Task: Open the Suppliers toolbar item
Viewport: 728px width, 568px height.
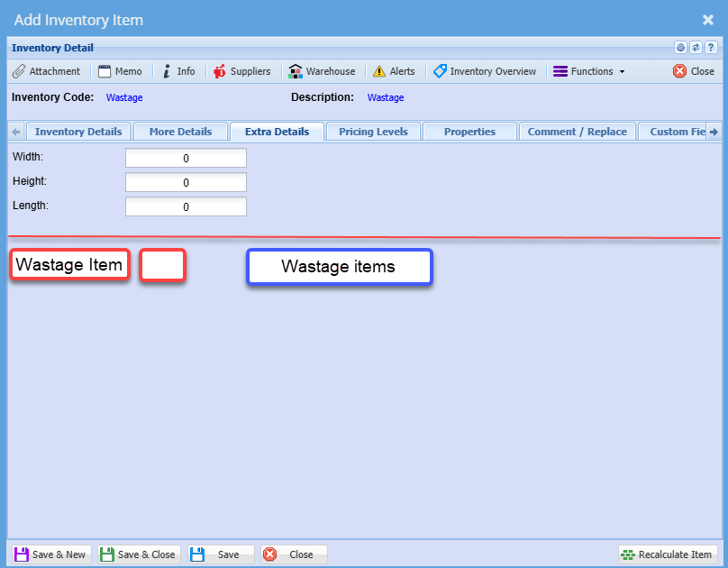Action: [241, 71]
